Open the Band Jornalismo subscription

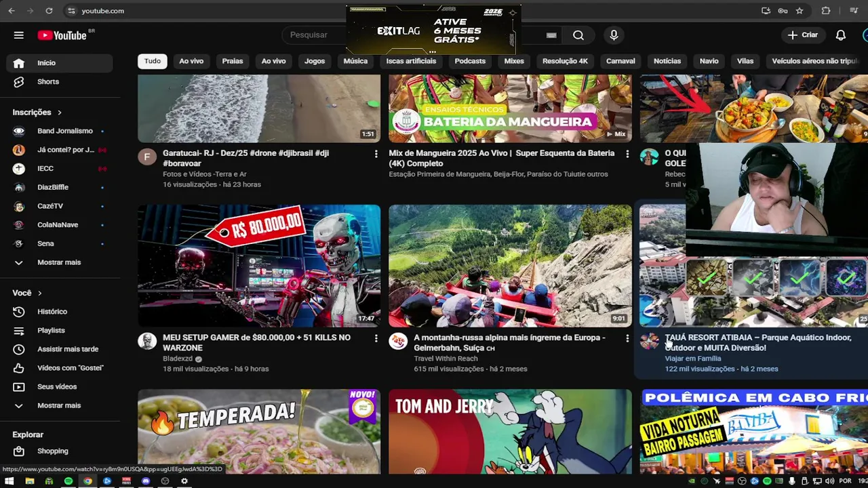pos(60,131)
